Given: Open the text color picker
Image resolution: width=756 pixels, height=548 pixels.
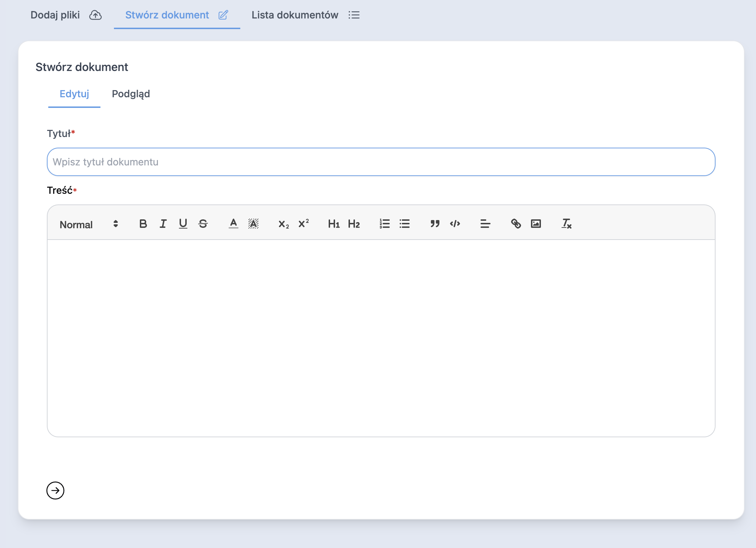Looking at the screenshot, I should (x=233, y=224).
